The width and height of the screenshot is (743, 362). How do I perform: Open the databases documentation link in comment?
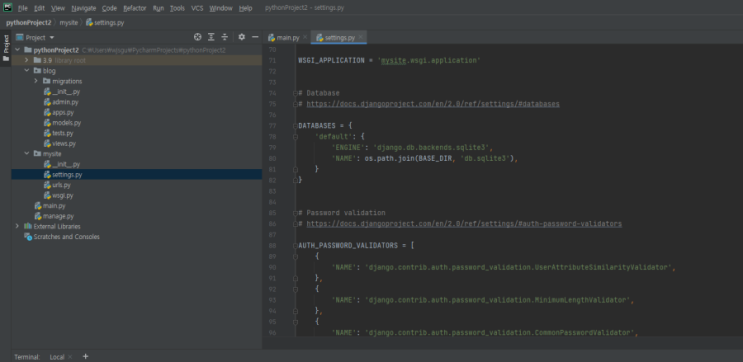[x=433, y=104]
